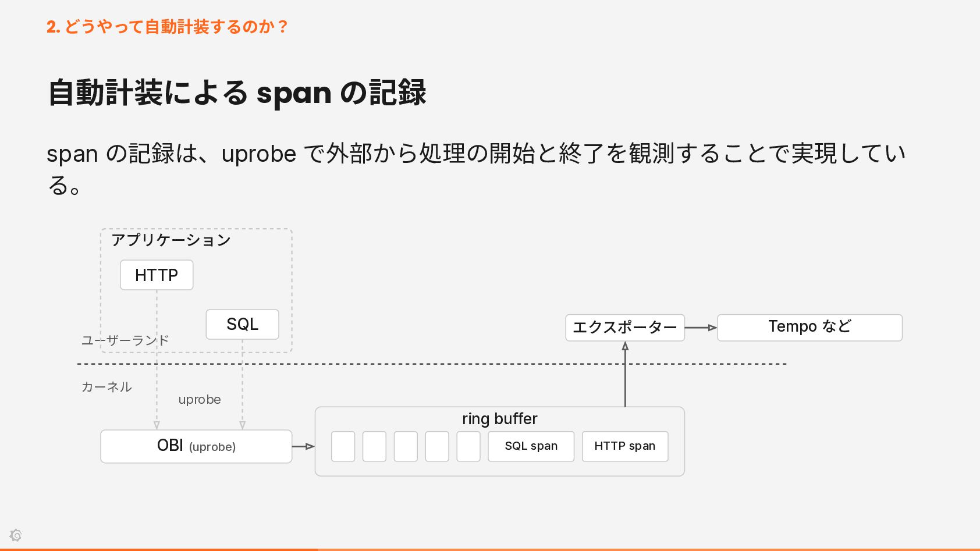This screenshot has height=551, width=980.
Task: Click the first empty ring buffer slot
Action: point(343,446)
